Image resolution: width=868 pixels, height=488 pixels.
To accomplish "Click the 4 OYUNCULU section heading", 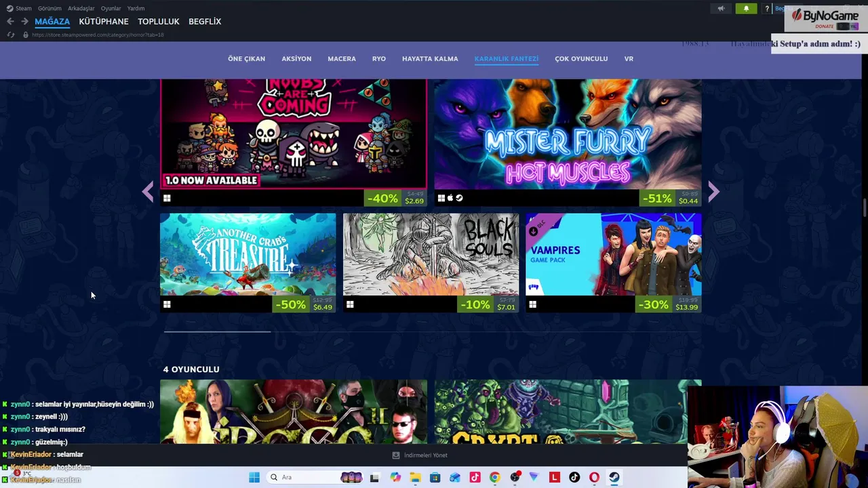I will [x=191, y=369].
